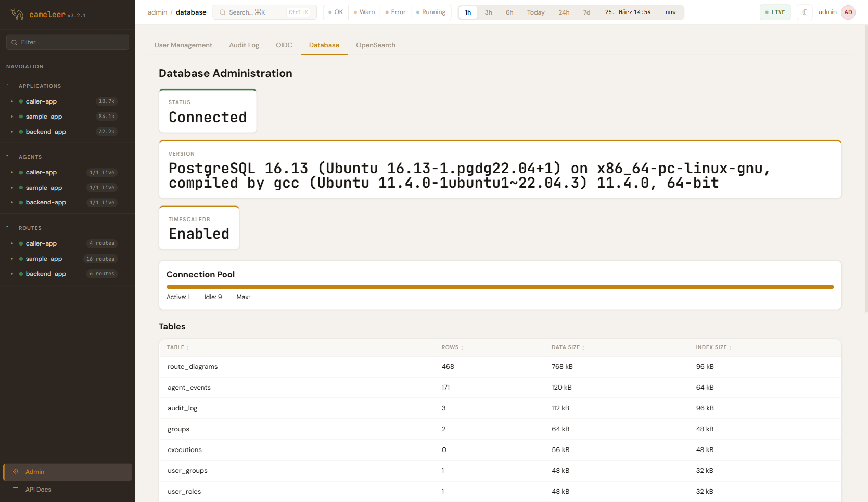The image size is (868, 502).
Task: Click the cameleer camel logo icon
Action: pos(17,15)
